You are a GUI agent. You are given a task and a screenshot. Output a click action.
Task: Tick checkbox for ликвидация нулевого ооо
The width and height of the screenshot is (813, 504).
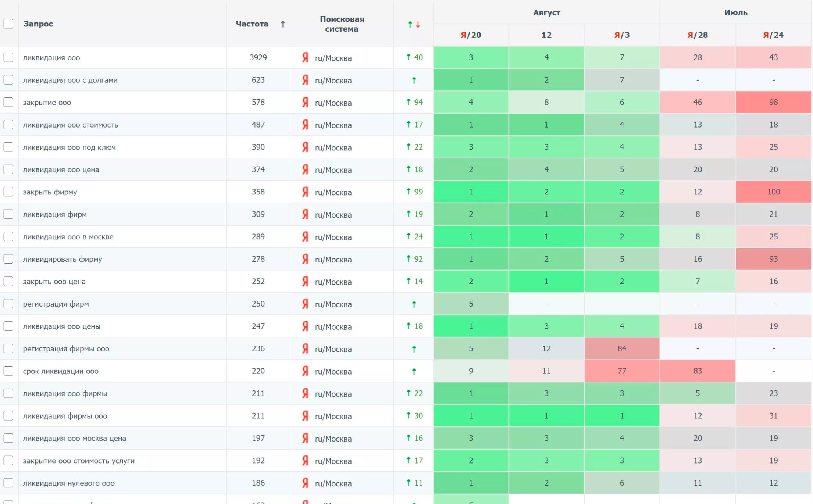point(8,483)
